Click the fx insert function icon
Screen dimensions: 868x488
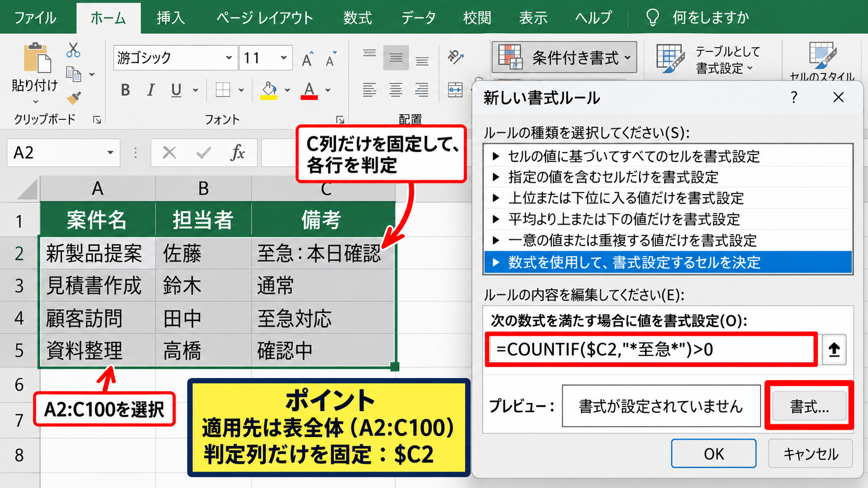click(238, 153)
